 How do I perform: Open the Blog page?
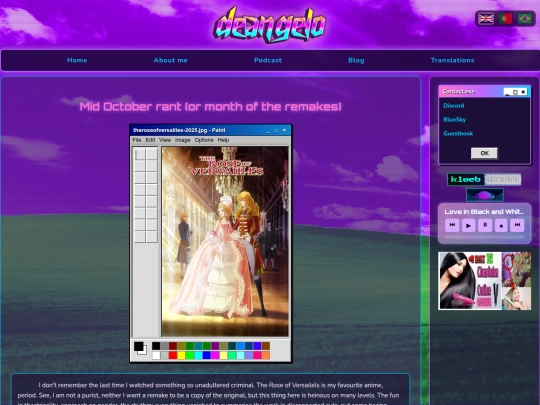356,60
